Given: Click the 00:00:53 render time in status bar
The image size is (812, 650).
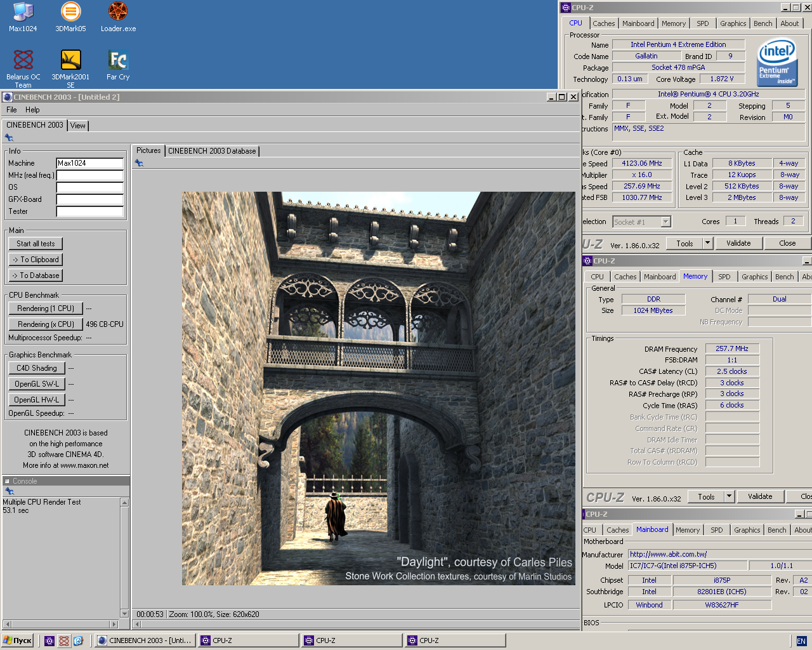Looking at the screenshot, I should [x=150, y=614].
